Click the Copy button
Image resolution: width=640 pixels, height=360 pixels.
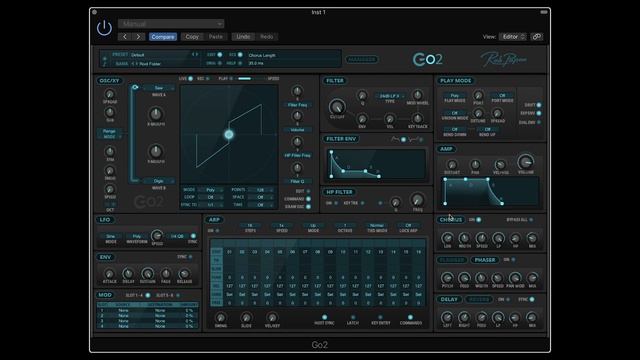pyautogui.click(x=192, y=37)
